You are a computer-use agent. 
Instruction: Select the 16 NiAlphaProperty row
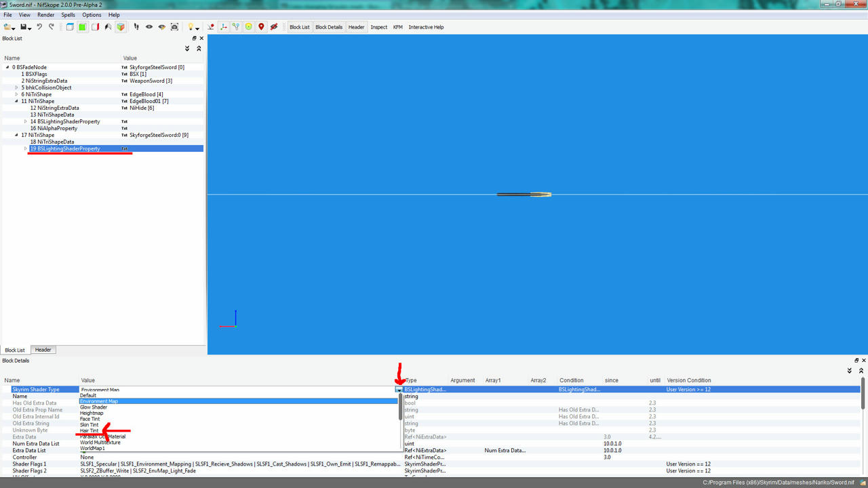(x=102, y=128)
